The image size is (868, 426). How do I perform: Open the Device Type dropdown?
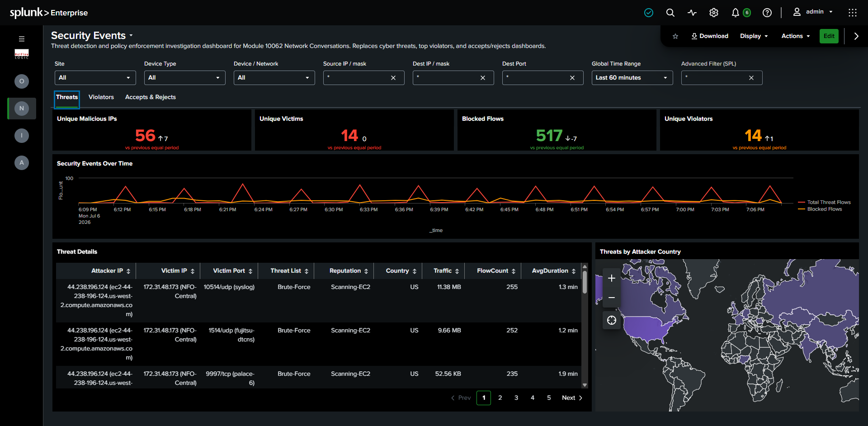point(185,78)
